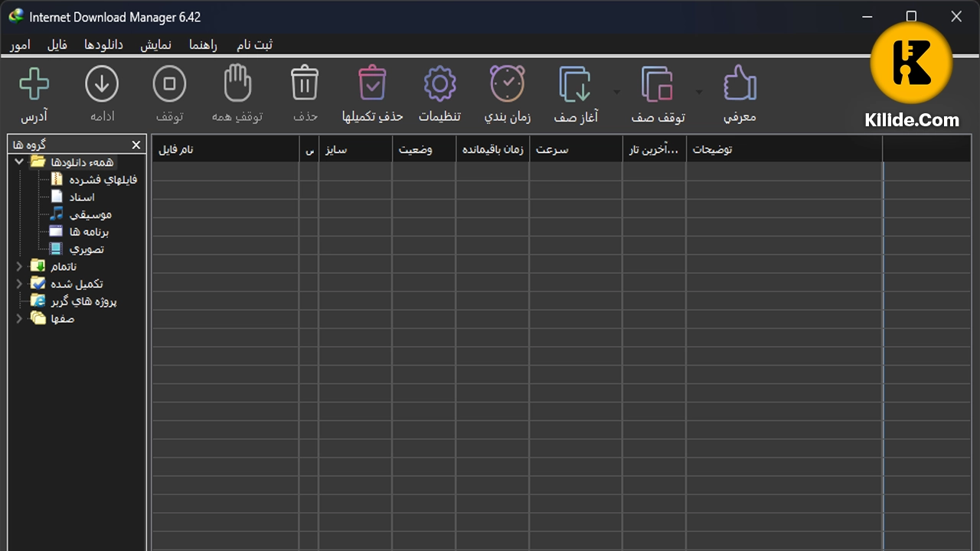Sort by the سرعت column header

(576, 149)
